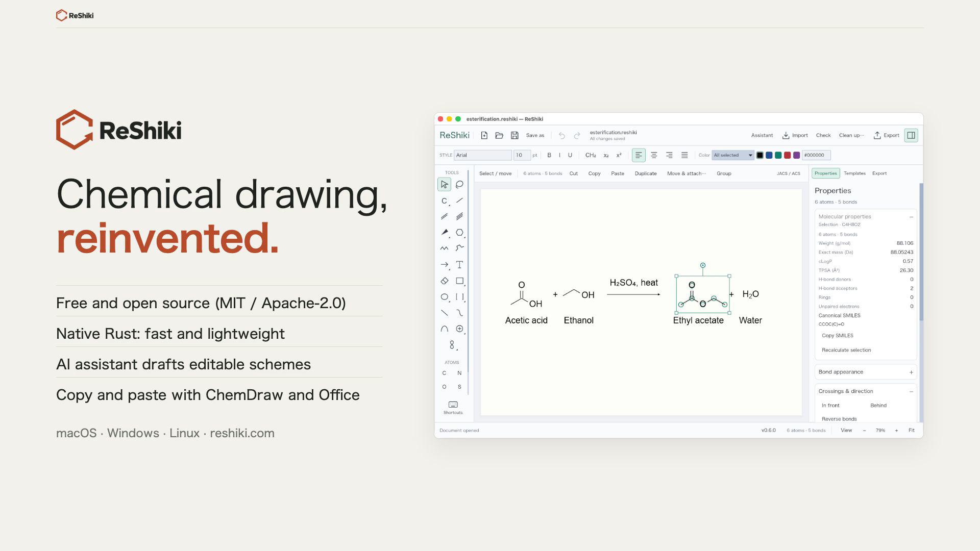Pick the hexagon ring tool
Screen dimensions: 980x551
(459, 233)
